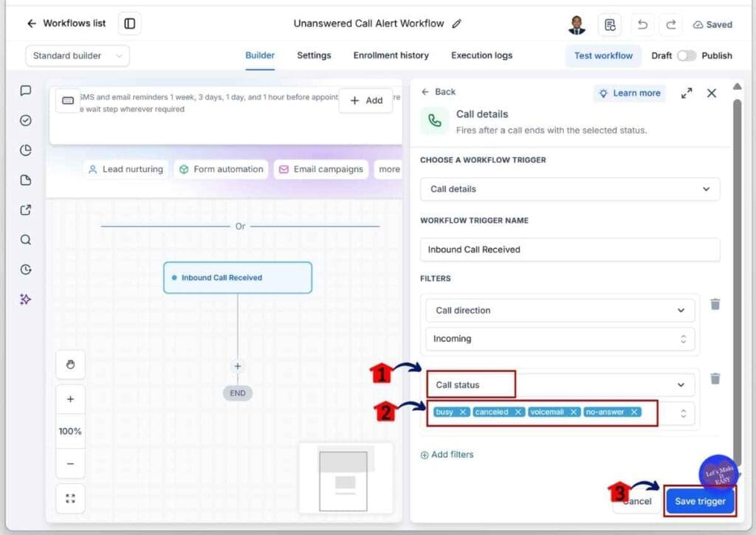Switch to Settings tab
Viewport: 756px width, 535px height.
tap(314, 55)
